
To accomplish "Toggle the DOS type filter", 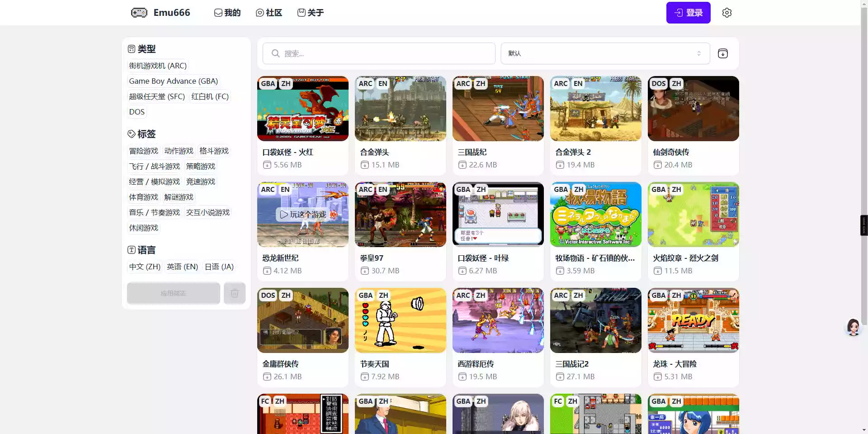I will 137,112.
